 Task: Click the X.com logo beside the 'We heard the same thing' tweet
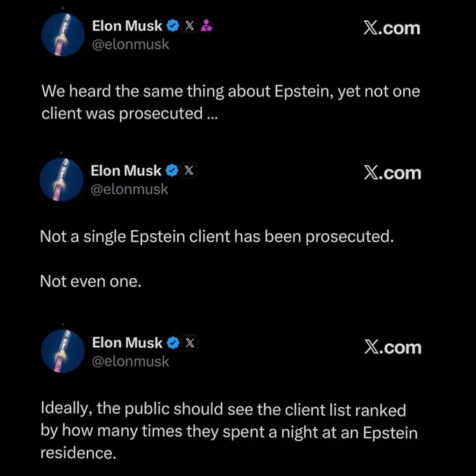(x=392, y=28)
